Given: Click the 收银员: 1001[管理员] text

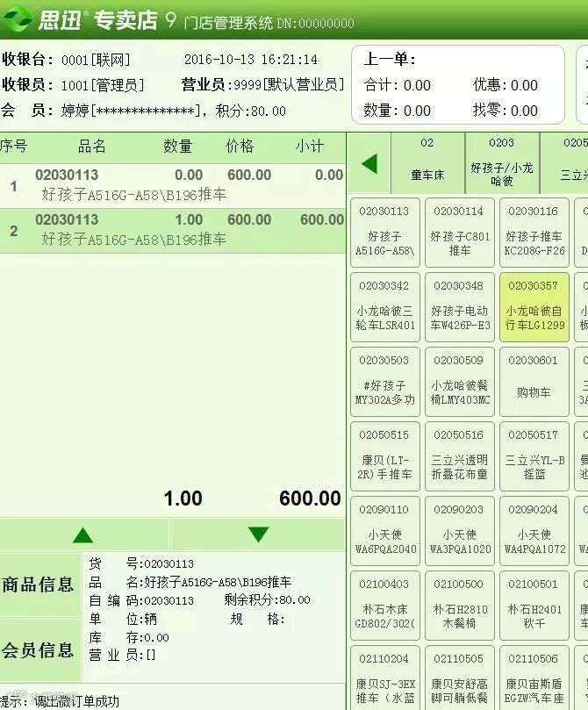Looking at the screenshot, I should (73, 84).
